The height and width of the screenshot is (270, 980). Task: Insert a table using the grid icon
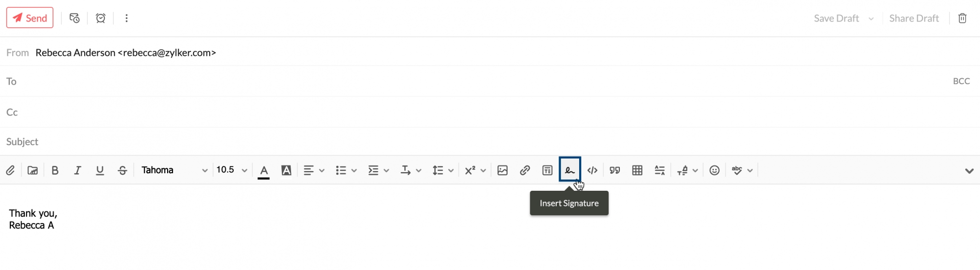637,170
